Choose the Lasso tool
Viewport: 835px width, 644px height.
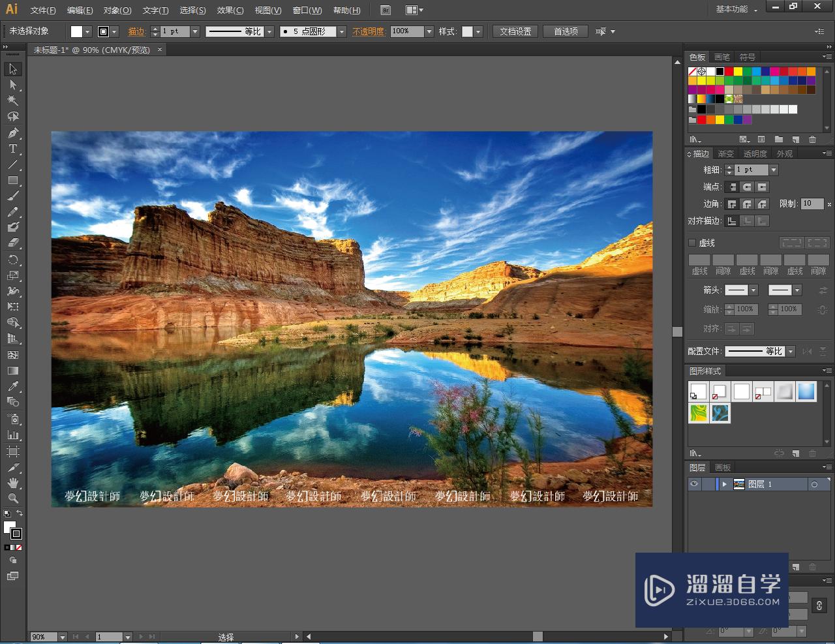13,116
